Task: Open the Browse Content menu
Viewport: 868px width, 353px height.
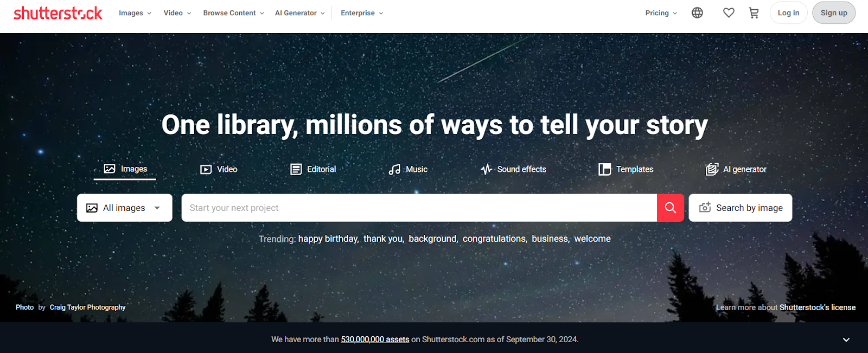Action: point(233,13)
